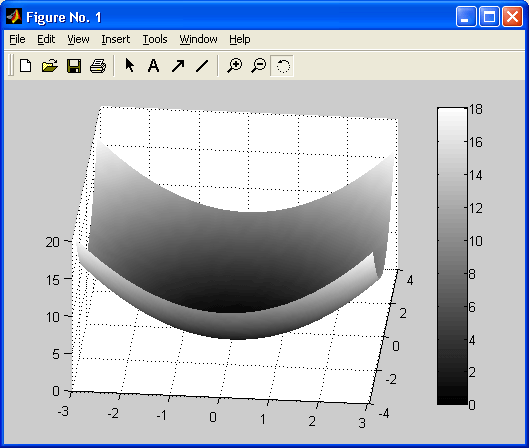This screenshot has height=448, width=529.
Task: Click the colorbar label 0
Action: [472, 405]
